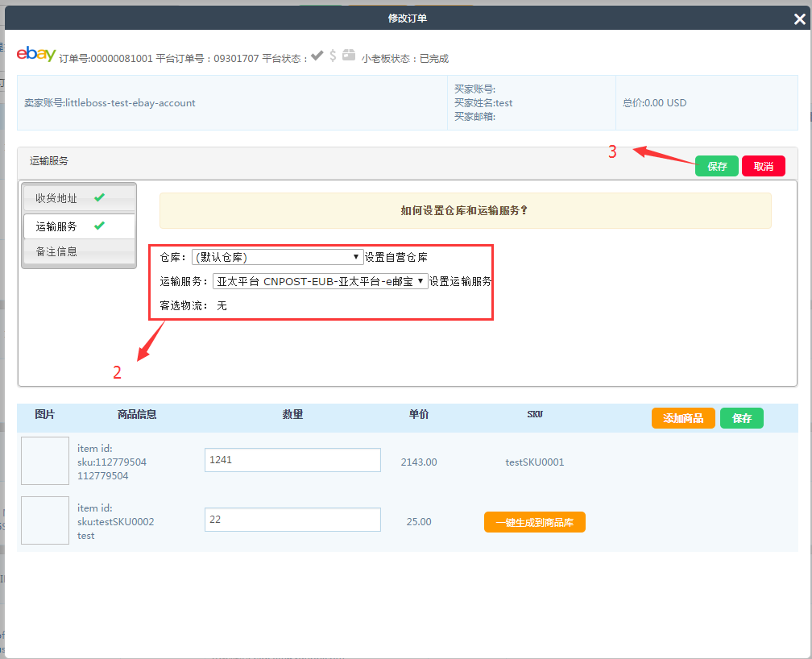Image resolution: width=812 pixels, height=659 pixels.
Task: Expand the 运输服务 CNPOST-EUB dropdown
Action: 320,281
